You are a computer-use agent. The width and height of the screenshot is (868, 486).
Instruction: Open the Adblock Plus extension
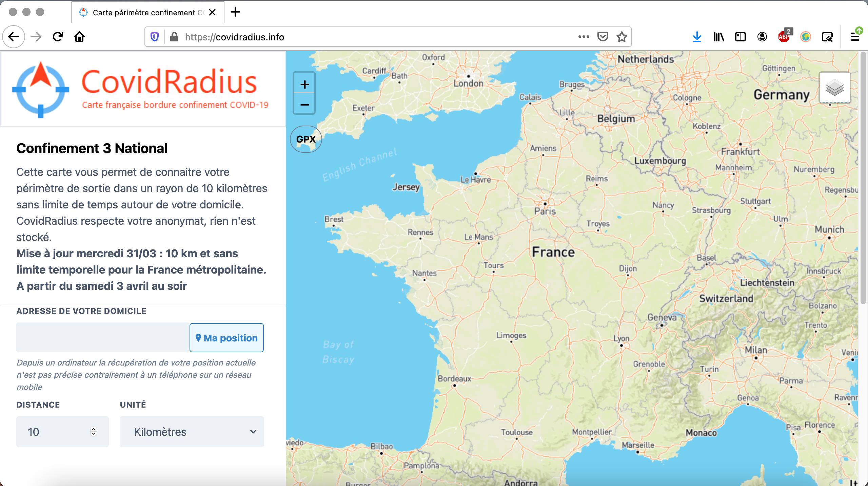[784, 37]
